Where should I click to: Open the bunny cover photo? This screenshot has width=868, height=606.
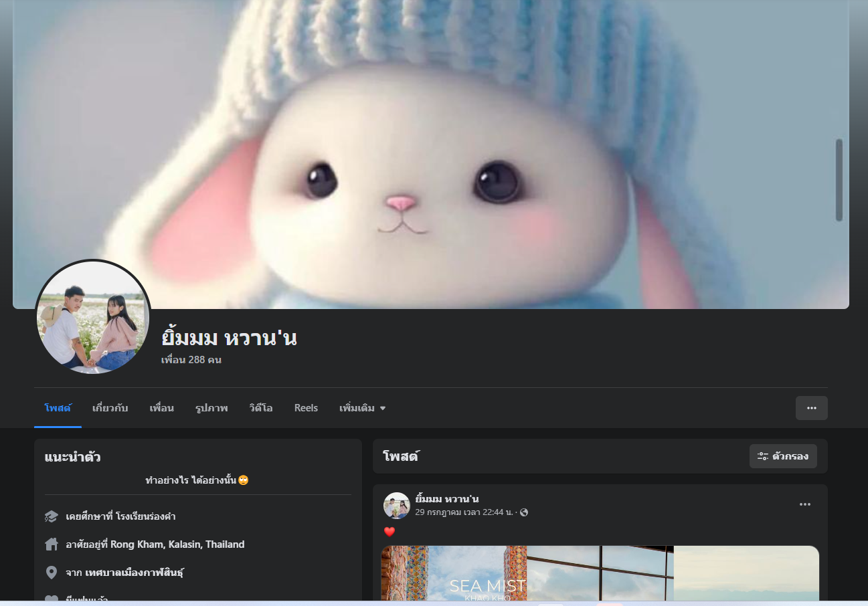(431, 154)
